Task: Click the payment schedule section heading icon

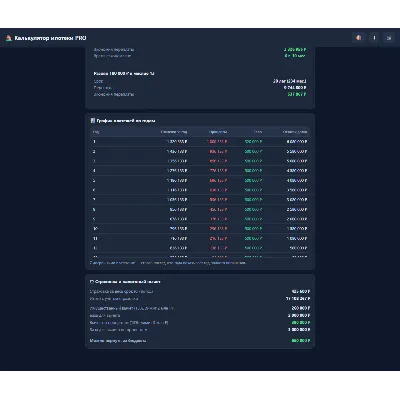Action: [x=93, y=121]
